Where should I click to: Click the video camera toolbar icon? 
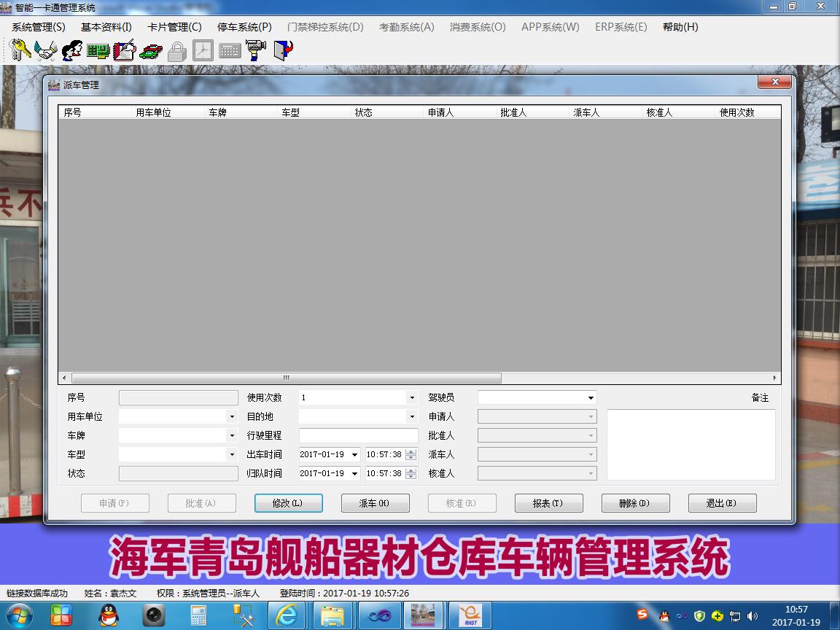point(256,50)
